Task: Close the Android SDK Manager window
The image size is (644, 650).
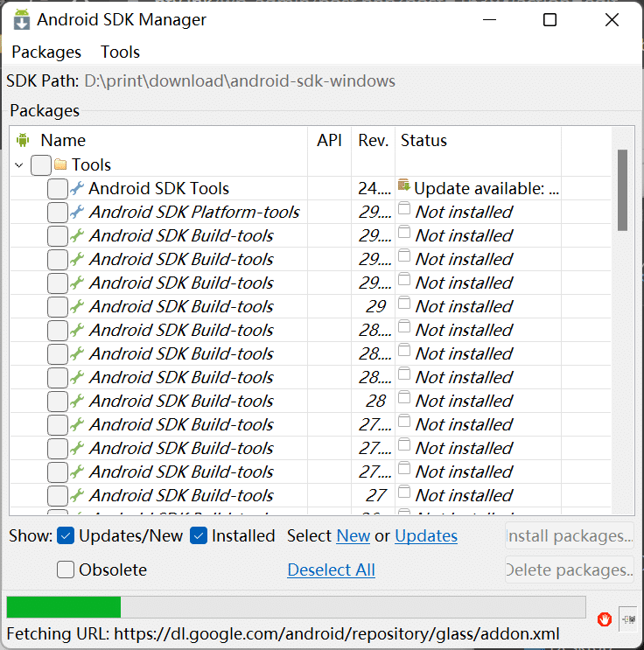Action: [x=612, y=20]
